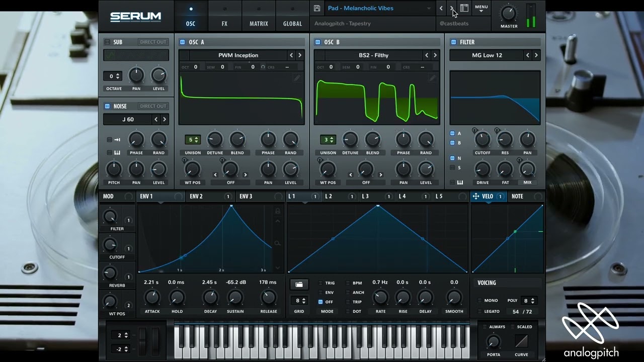This screenshot has height=362, width=644.
Task: Disable OSC A with its enable checkbox
Action: 183,42
